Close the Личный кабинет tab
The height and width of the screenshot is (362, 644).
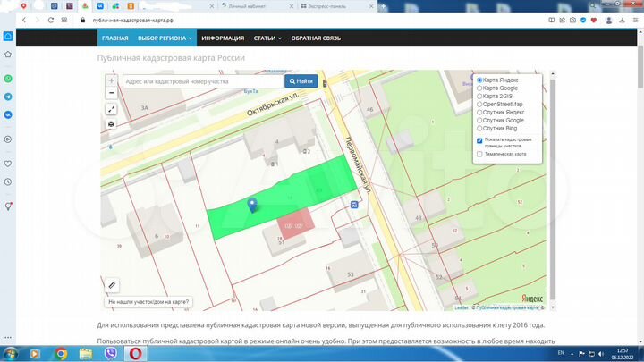[x=292, y=6]
